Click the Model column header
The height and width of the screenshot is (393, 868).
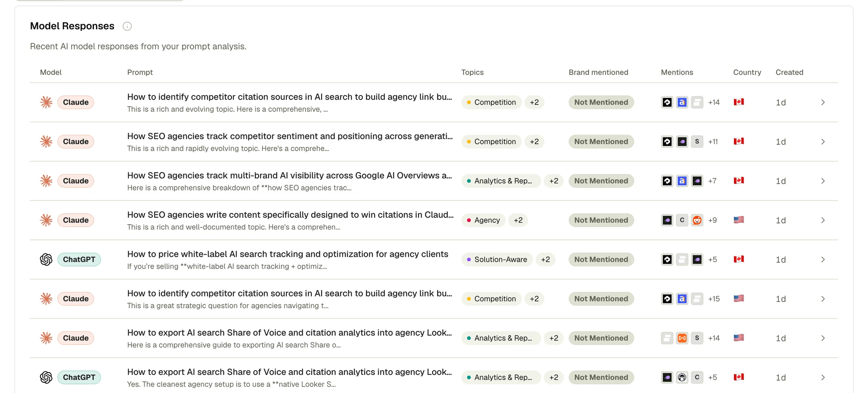point(51,72)
